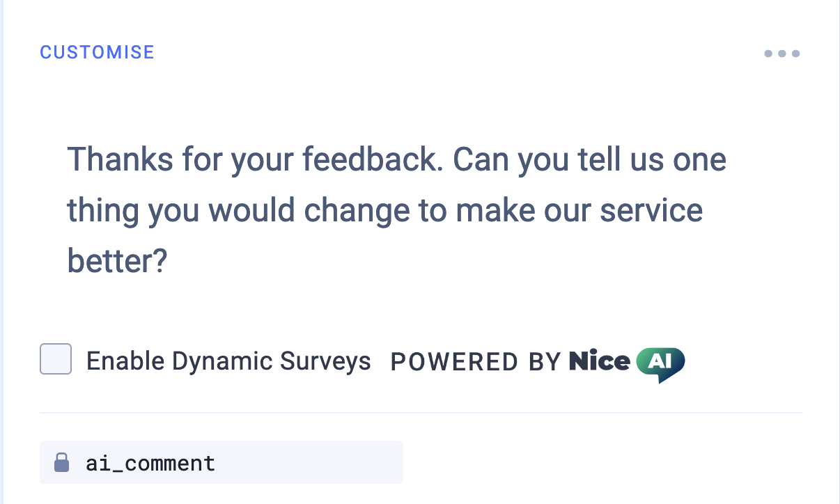The height and width of the screenshot is (504, 840).
Task: Select the ai_comment locked field name
Action: (150, 463)
